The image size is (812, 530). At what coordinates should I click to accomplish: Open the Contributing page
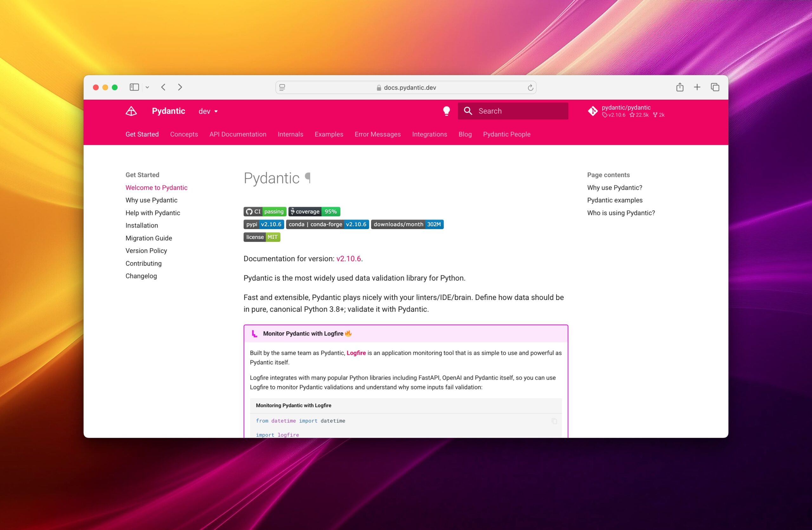point(143,263)
